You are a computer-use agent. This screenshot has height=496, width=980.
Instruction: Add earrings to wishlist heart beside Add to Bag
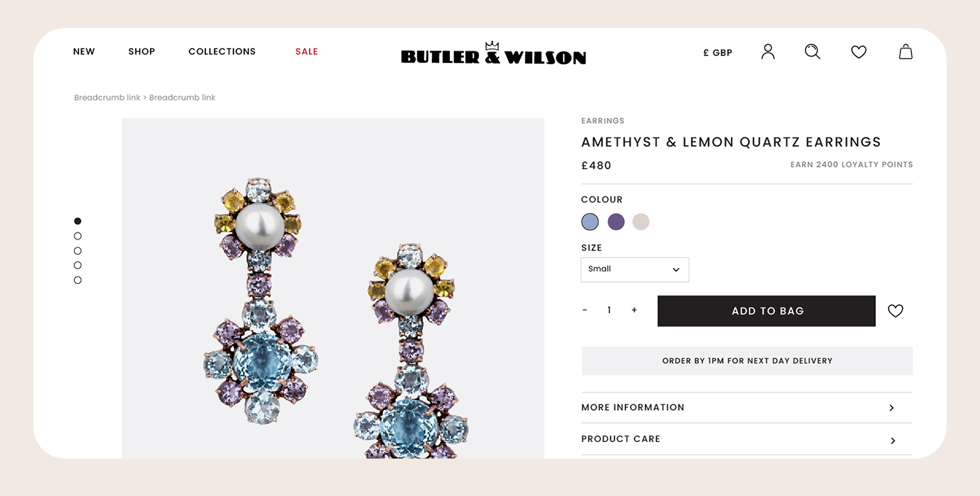pyautogui.click(x=895, y=311)
